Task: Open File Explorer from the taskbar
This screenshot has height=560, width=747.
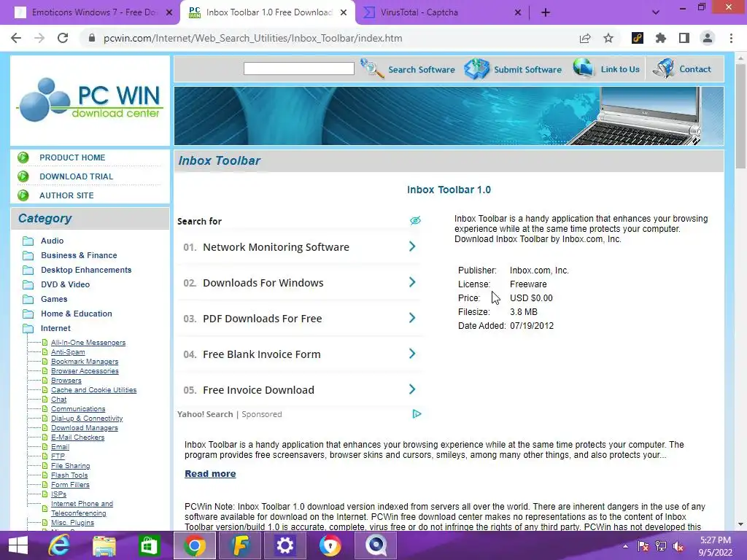Action: pyautogui.click(x=104, y=545)
